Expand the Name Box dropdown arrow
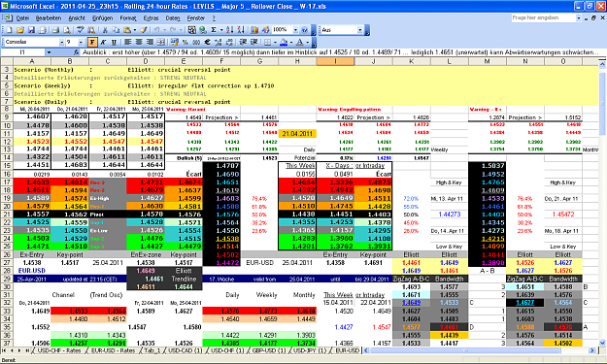 coord(49,52)
